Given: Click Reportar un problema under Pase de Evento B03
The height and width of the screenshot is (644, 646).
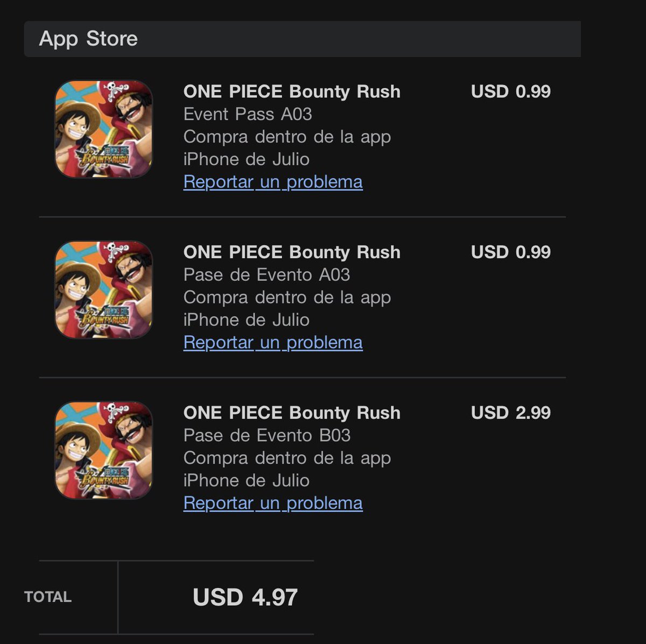Looking at the screenshot, I should coord(273,503).
